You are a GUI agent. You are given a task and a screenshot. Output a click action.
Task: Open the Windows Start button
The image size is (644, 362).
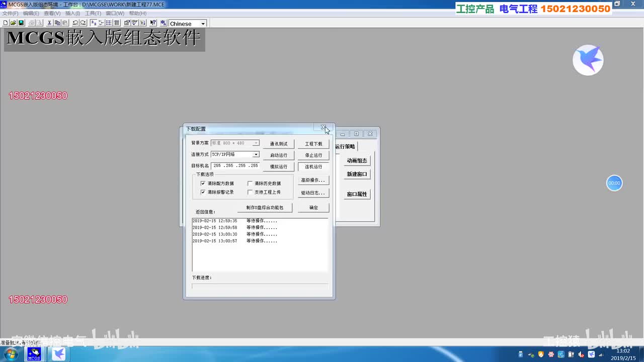click(x=10, y=354)
